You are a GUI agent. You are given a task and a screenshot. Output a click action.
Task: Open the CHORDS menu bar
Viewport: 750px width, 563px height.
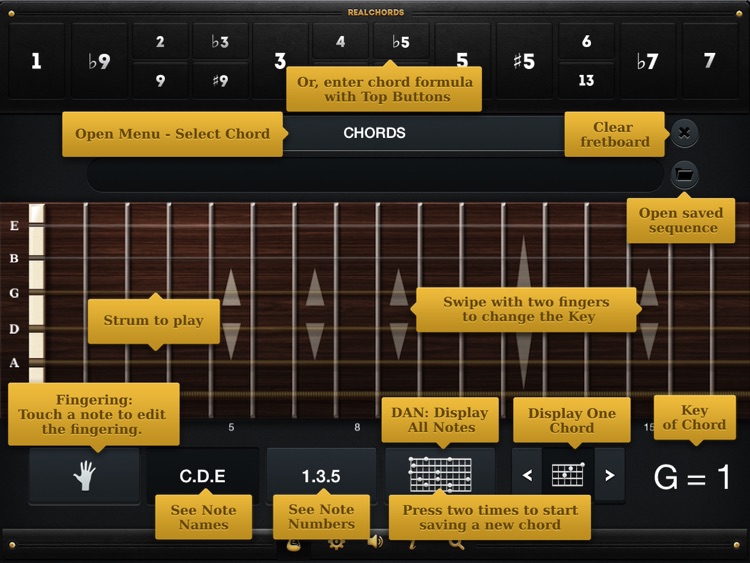[375, 133]
